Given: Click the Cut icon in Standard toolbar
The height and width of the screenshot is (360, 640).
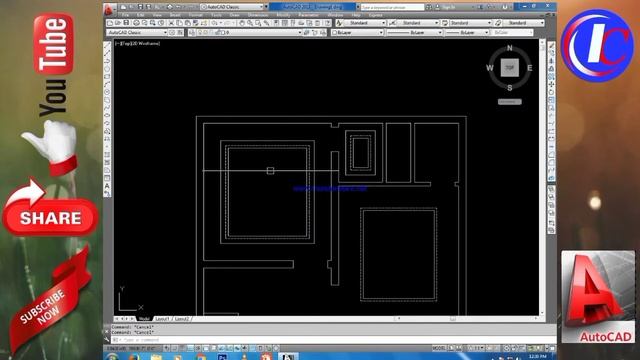Looking at the screenshot, I should pos(171,23).
